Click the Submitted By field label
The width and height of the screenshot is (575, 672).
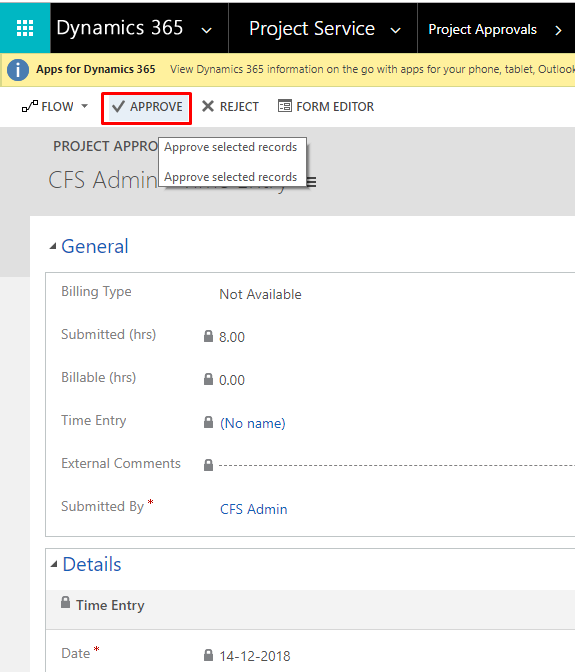tap(103, 506)
